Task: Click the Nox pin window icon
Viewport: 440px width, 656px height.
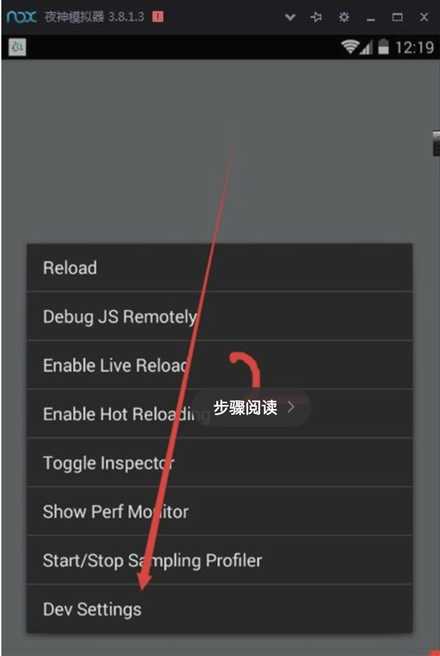Action: pos(317,17)
